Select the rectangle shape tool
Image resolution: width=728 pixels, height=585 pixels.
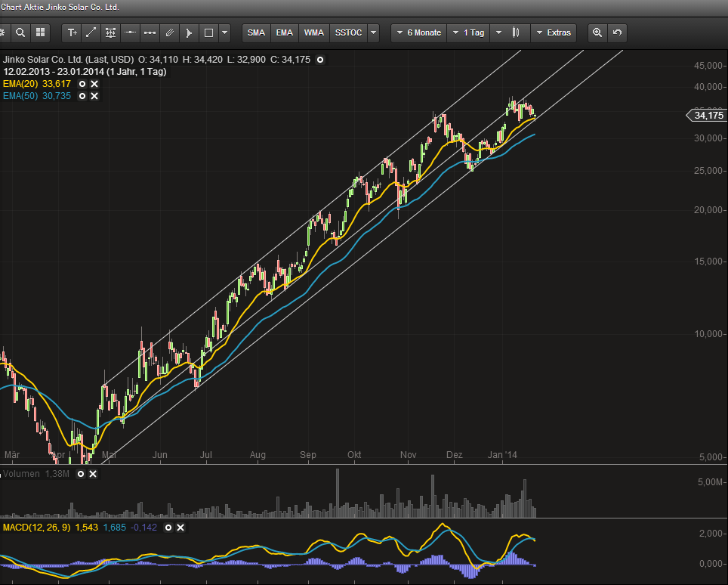209,32
